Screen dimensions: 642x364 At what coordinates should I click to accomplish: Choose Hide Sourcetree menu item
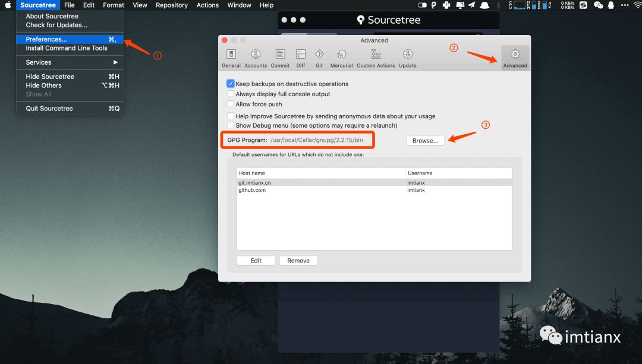(x=70, y=77)
